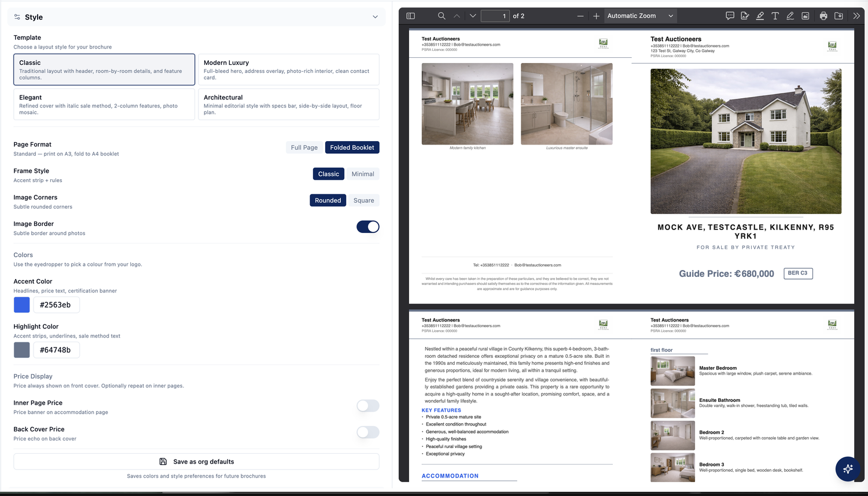The image size is (868, 496).
Task: Open the Highlight Color grey swatch
Action: tap(22, 350)
